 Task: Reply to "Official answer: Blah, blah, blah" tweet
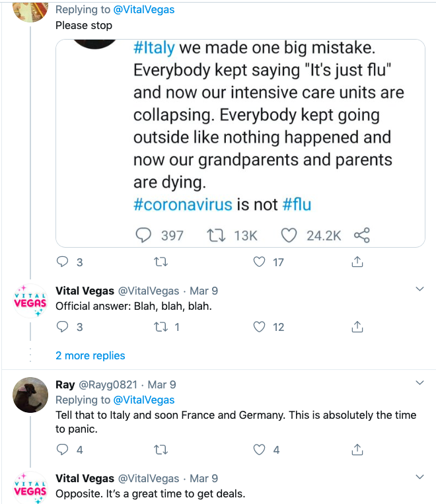pos(63,327)
